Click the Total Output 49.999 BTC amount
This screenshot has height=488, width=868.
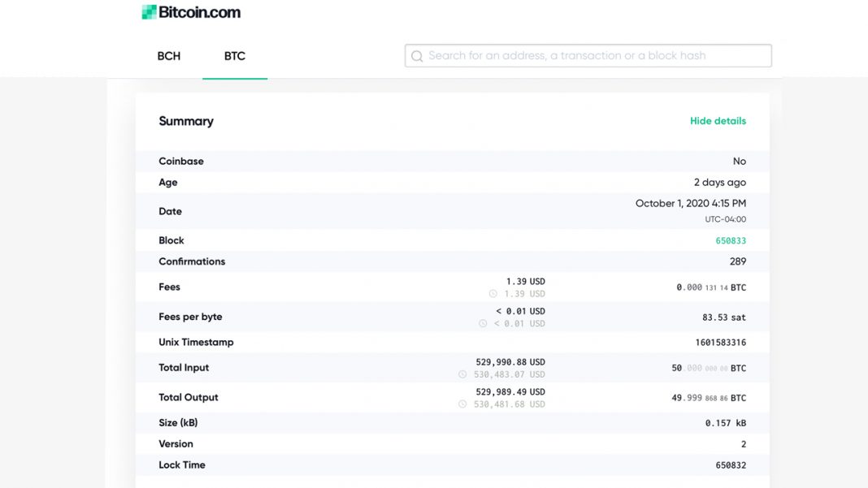coord(709,398)
